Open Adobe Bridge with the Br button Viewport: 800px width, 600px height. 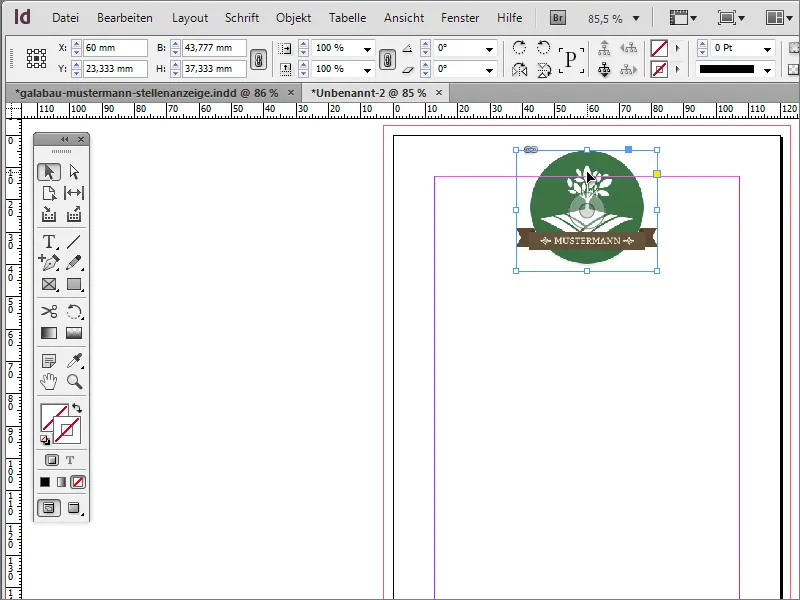tap(558, 18)
